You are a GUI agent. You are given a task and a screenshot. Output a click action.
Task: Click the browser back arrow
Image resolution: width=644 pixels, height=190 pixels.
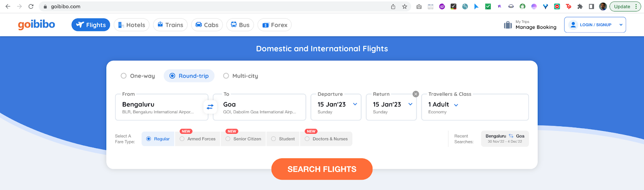(8, 6)
